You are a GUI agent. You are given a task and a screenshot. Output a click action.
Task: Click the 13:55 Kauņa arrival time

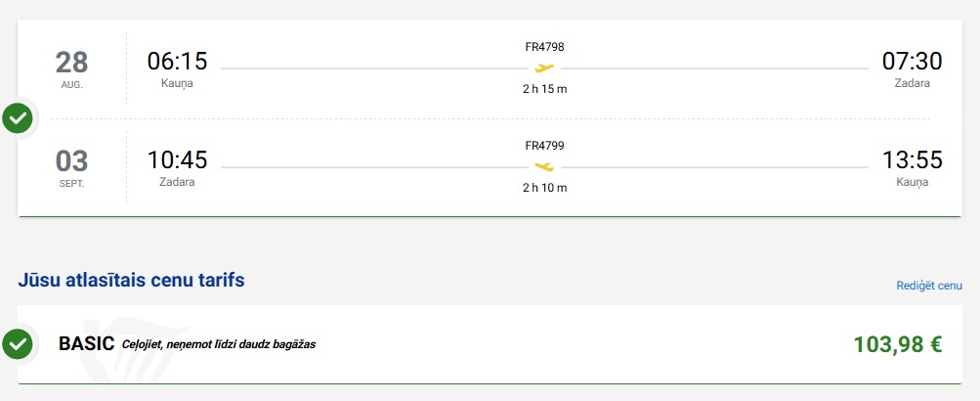click(x=912, y=160)
